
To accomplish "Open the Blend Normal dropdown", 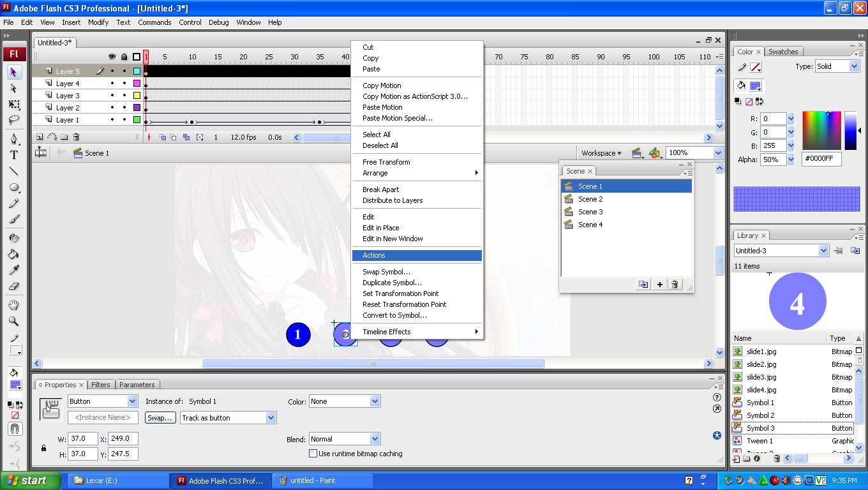I will pyautogui.click(x=375, y=439).
